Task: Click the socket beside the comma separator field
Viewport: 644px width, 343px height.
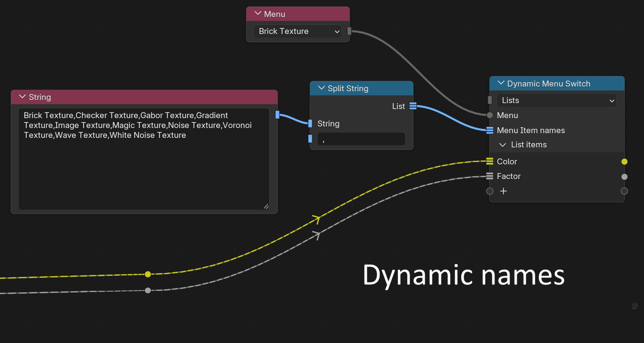Action: pos(310,139)
